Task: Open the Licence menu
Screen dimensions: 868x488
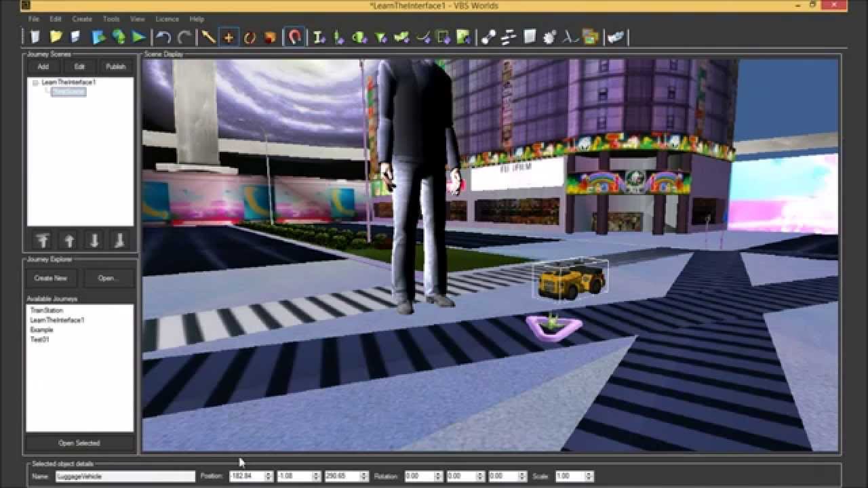Action: pyautogui.click(x=167, y=19)
